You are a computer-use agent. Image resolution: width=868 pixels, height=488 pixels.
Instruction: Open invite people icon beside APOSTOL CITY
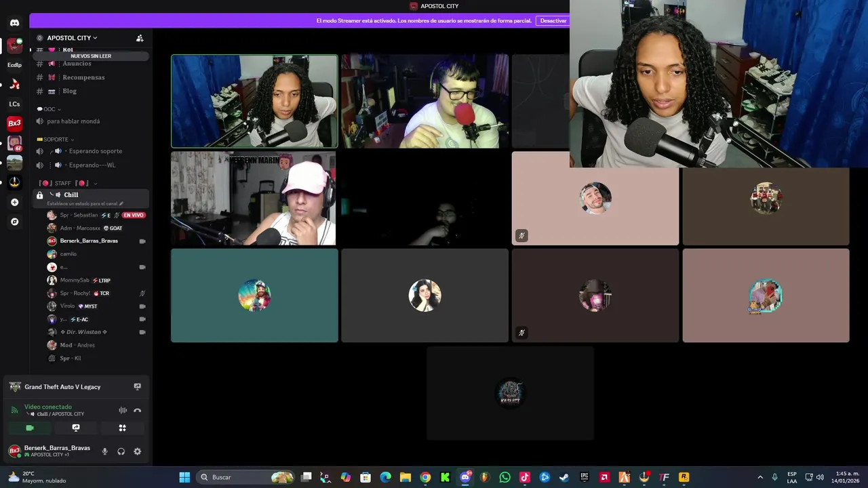pos(140,38)
